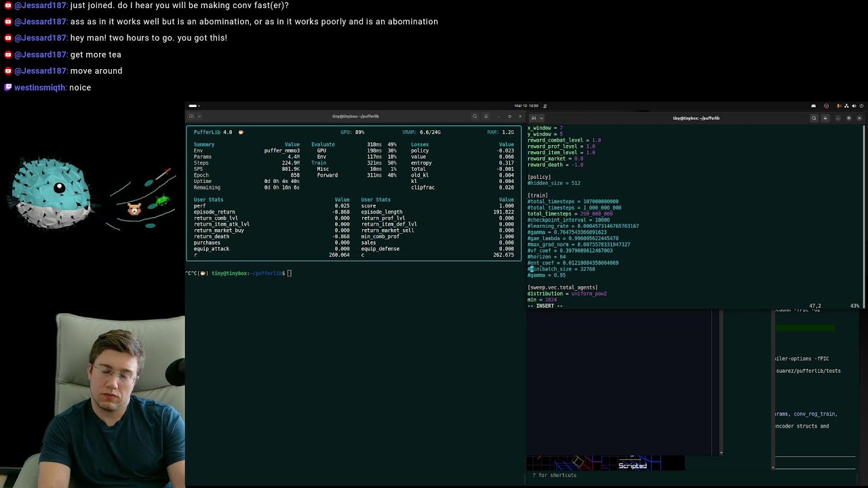Image resolution: width=868 pixels, height=488 pixels.
Task: Open network status icon in top bar
Action: 846,106
